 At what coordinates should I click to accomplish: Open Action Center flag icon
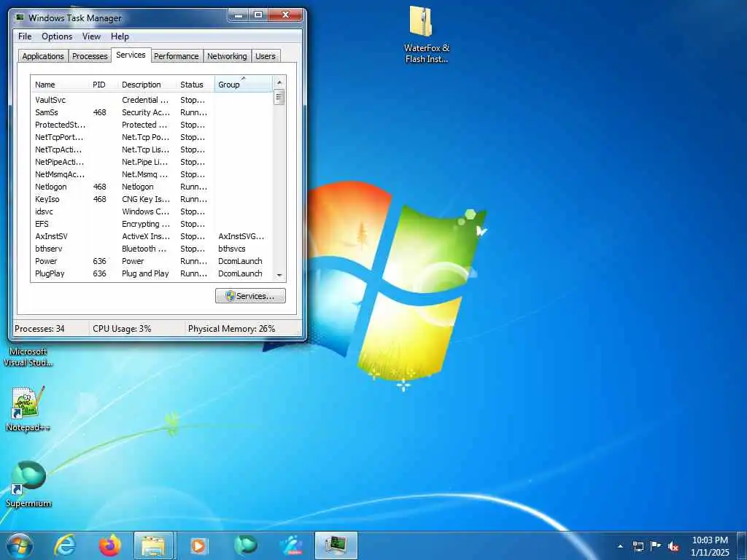(656, 546)
